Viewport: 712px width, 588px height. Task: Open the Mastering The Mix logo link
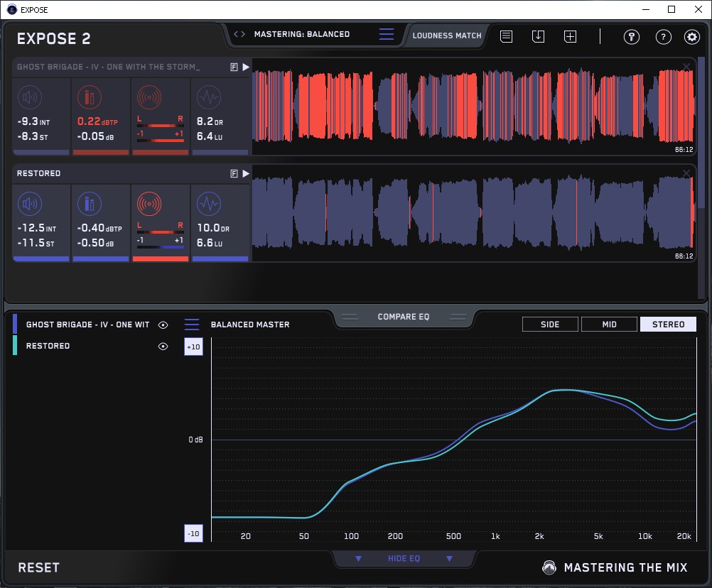pyautogui.click(x=615, y=567)
